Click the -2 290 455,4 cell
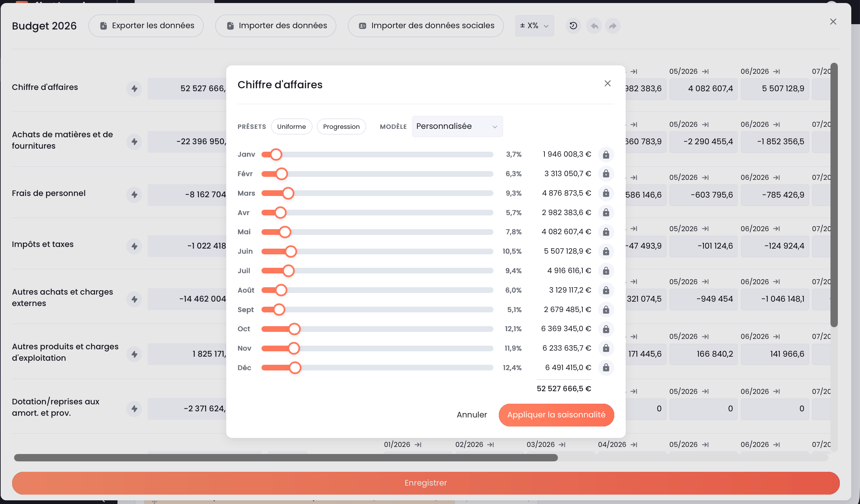 pos(703,142)
